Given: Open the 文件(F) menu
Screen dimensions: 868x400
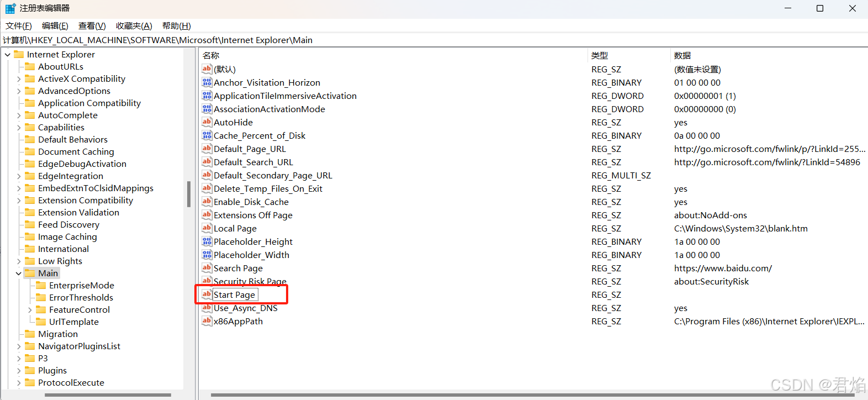Looking at the screenshot, I should coord(19,26).
